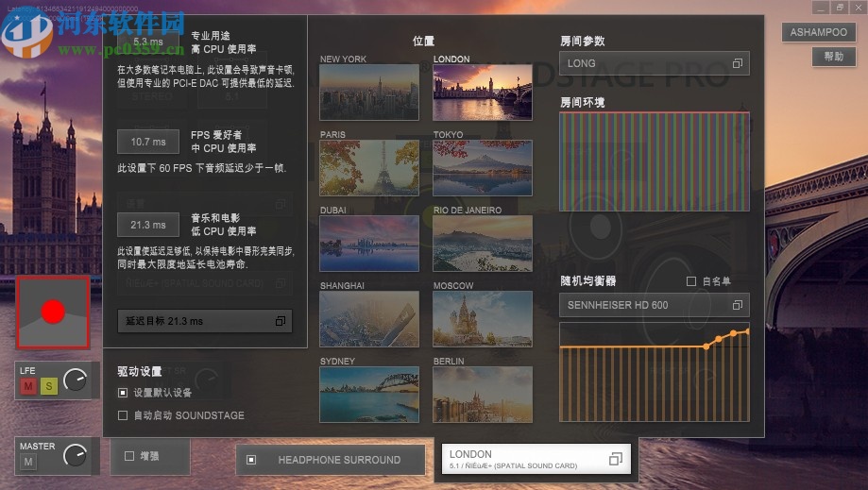This screenshot has height=490, width=868.
Task: Choose the Sydney location thumbnail
Action: (x=369, y=395)
